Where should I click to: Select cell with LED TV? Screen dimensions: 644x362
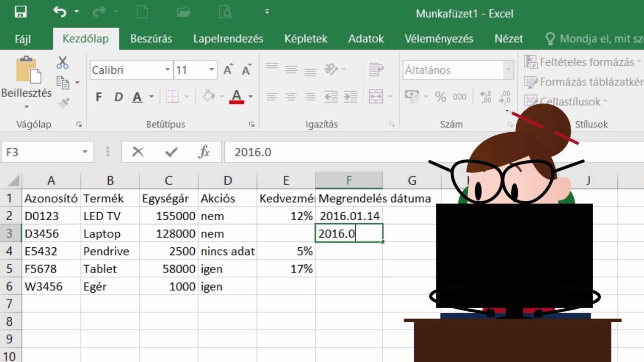tap(110, 216)
